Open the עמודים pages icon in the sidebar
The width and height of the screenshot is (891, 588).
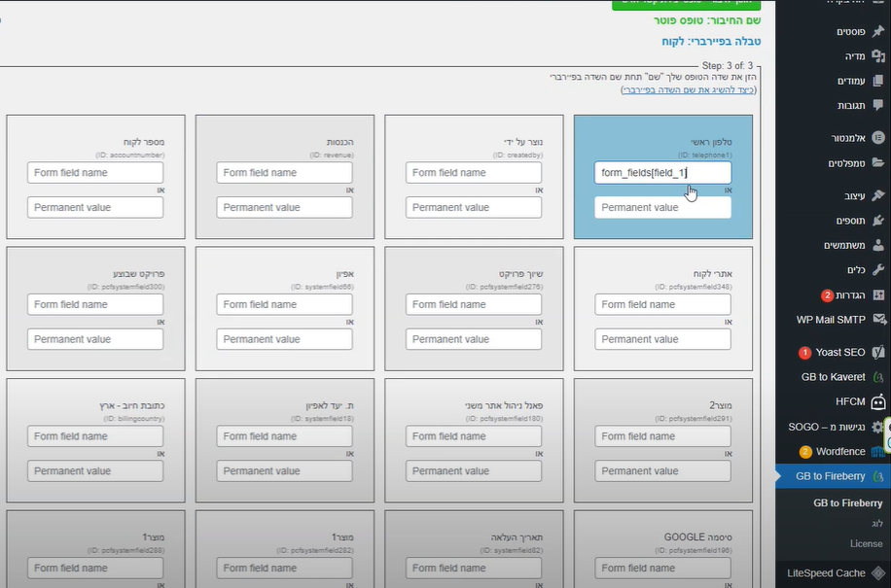878,81
